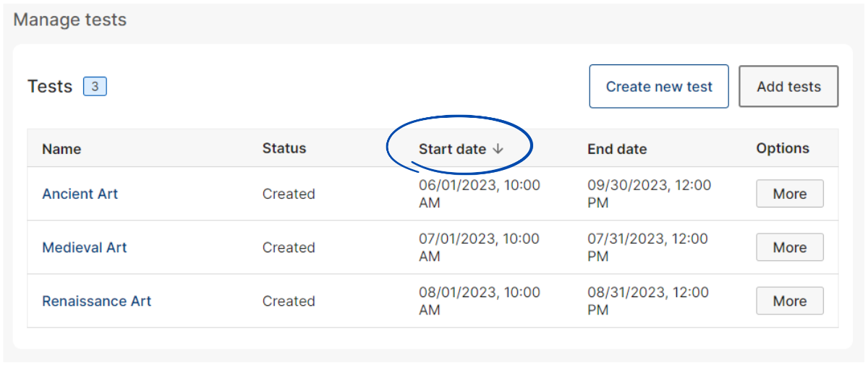The height and width of the screenshot is (368, 868).
Task: Open the Ancient Art test link
Action: [80, 194]
